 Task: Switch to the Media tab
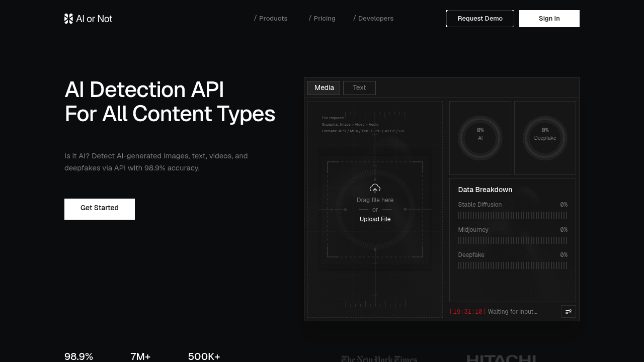coord(324,88)
